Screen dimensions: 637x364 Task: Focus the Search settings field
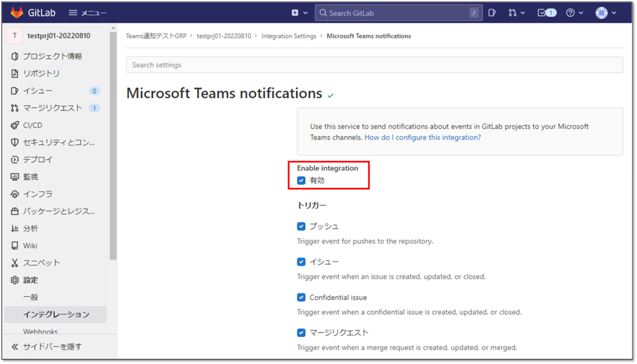point(374,65)
